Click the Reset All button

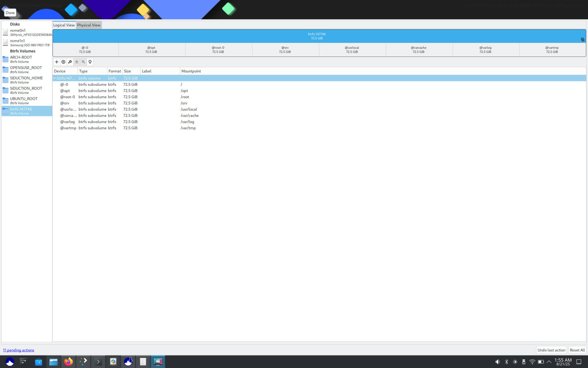tap(577, 350)
